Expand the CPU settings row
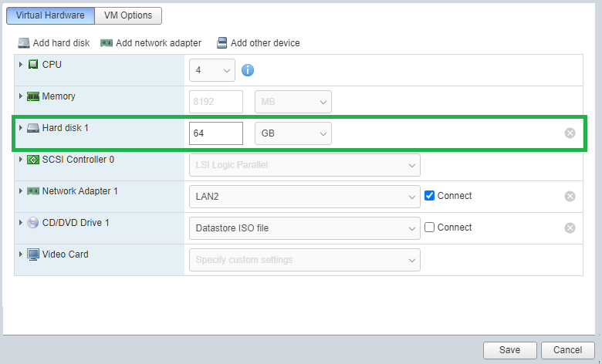This screenshot has height=364, width=602. coord(21,65)
